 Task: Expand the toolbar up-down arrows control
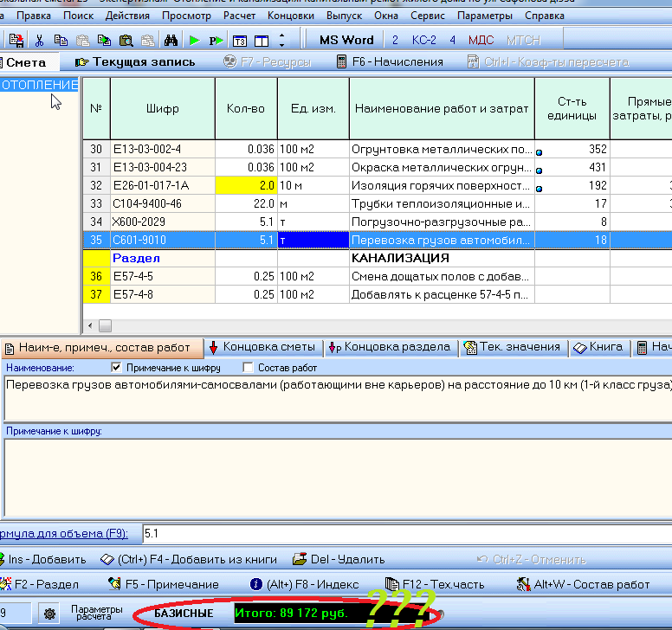click(x=281, y=40)
